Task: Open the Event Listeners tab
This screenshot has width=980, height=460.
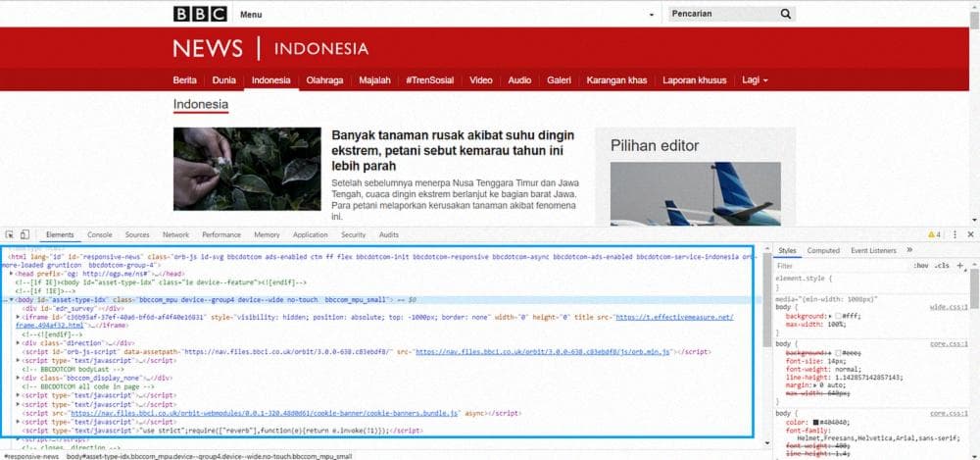Action: 873,250
